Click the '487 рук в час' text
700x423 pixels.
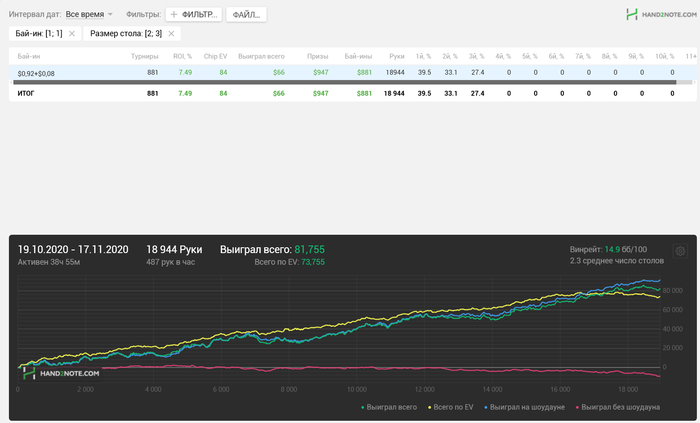tap(171, 262)
